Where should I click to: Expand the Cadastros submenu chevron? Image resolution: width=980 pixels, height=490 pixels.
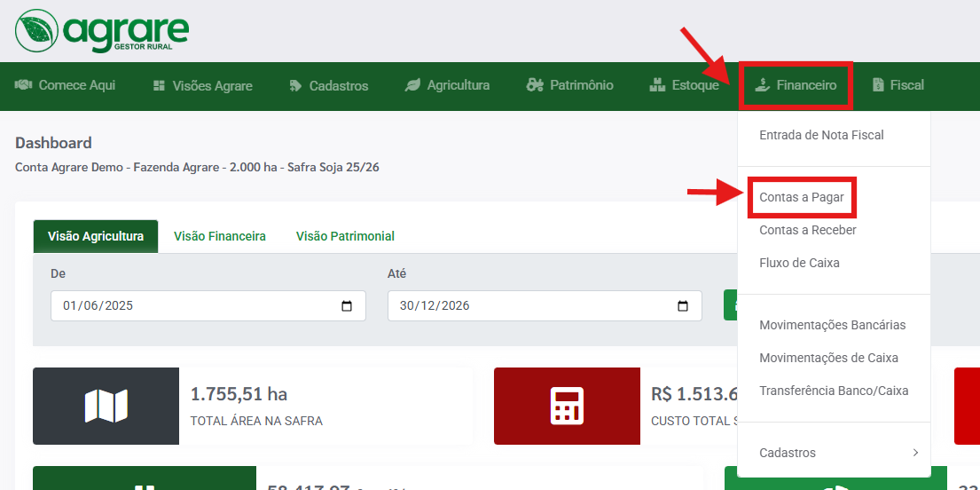click(x=915, y=453)
